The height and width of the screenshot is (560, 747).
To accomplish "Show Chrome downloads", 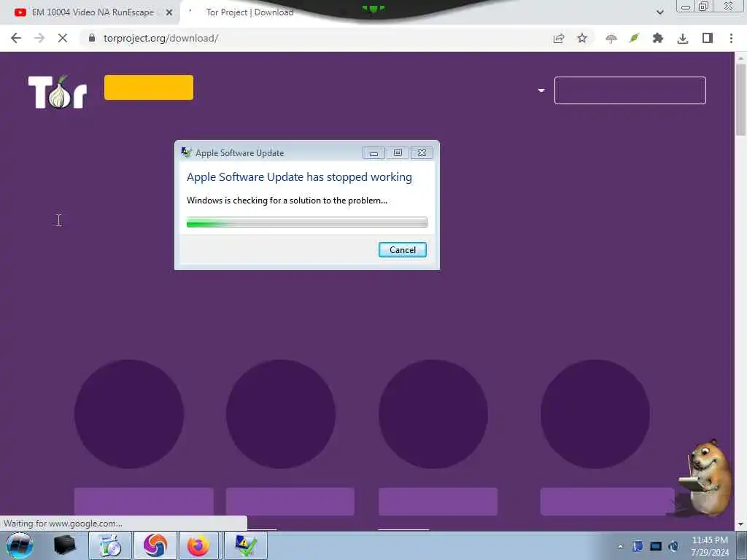I will click(x=683, y=39).
